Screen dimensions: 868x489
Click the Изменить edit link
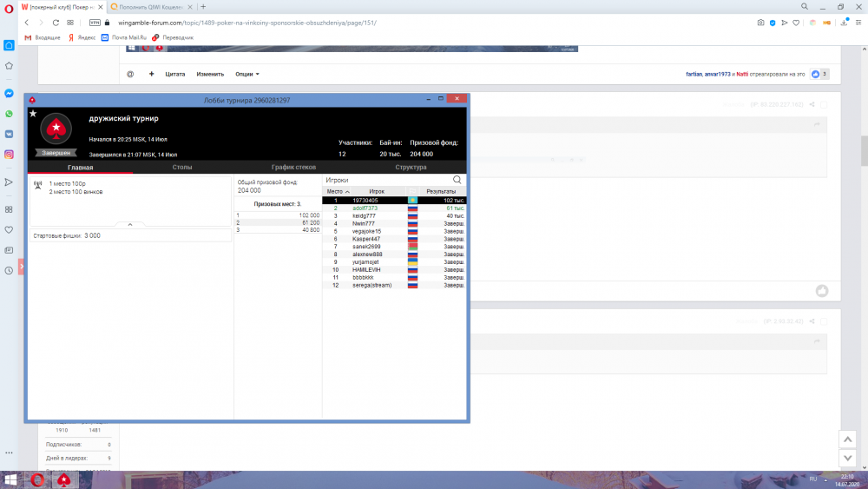(x=210, y=74)
